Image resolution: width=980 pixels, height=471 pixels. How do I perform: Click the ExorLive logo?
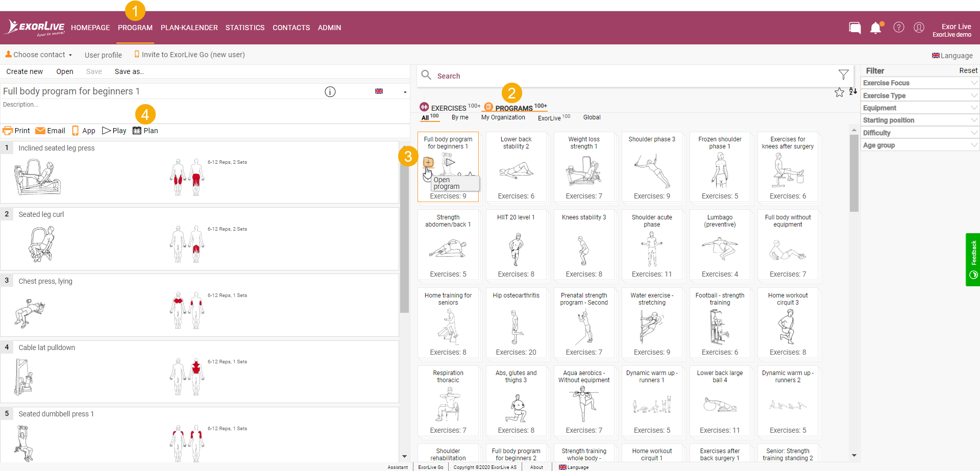click(35, 28)
